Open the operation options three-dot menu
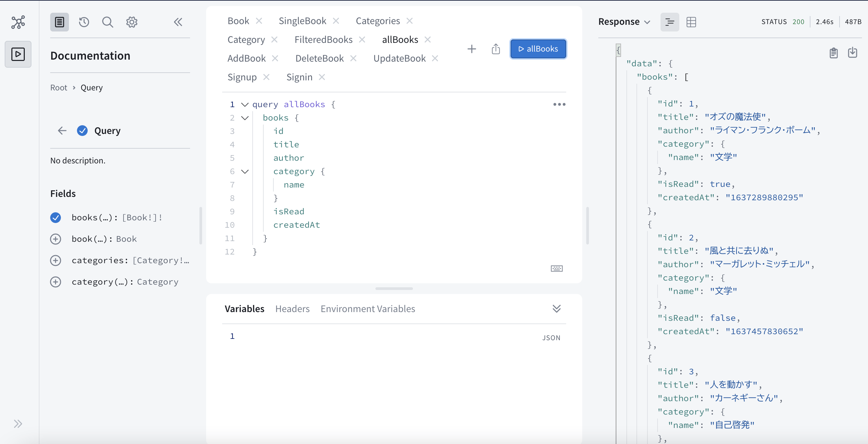The height and width of the screenshot is (444, 868). 559,104
